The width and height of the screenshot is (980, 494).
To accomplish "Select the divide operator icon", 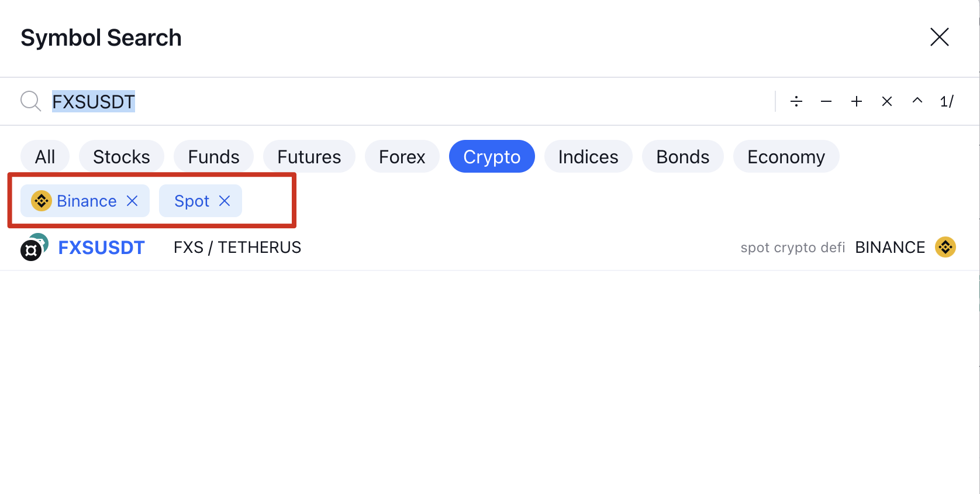I will 796,101.
